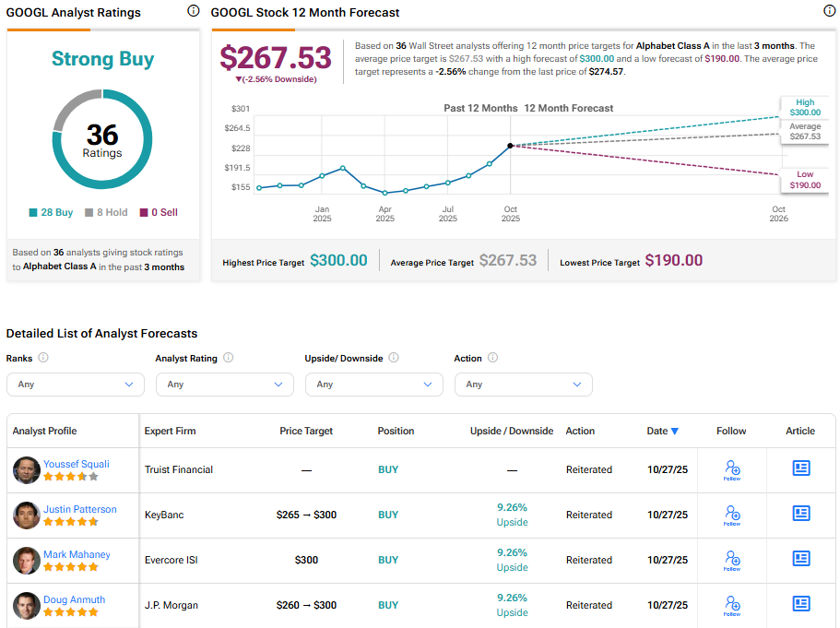Click info icon next to Ranks label
Viewport: 840px width, 628px height.
(43, 358)
